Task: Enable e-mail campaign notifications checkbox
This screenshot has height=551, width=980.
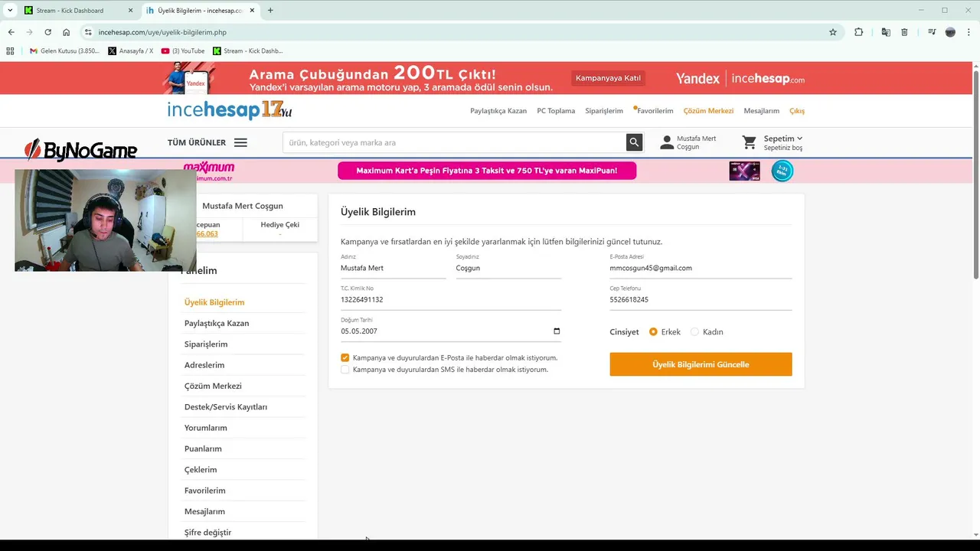Action: point(345,357)
